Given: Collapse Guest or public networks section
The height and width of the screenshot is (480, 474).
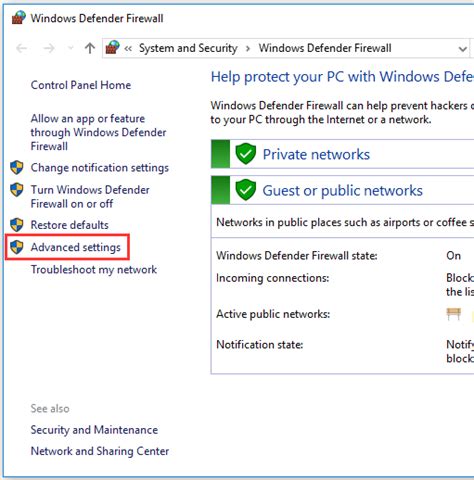Looking at the screenshot, I should (x=343, y=191).
